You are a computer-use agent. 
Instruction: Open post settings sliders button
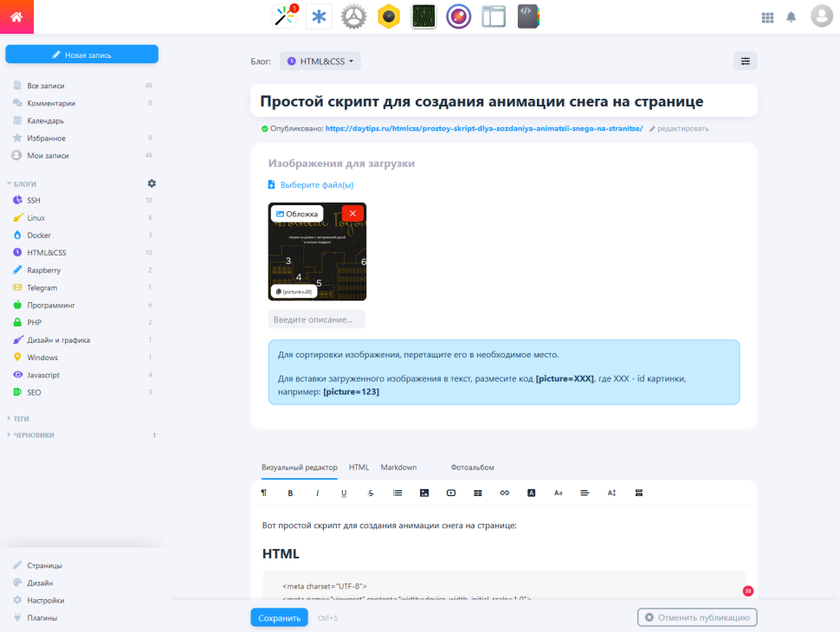[746, 61]
